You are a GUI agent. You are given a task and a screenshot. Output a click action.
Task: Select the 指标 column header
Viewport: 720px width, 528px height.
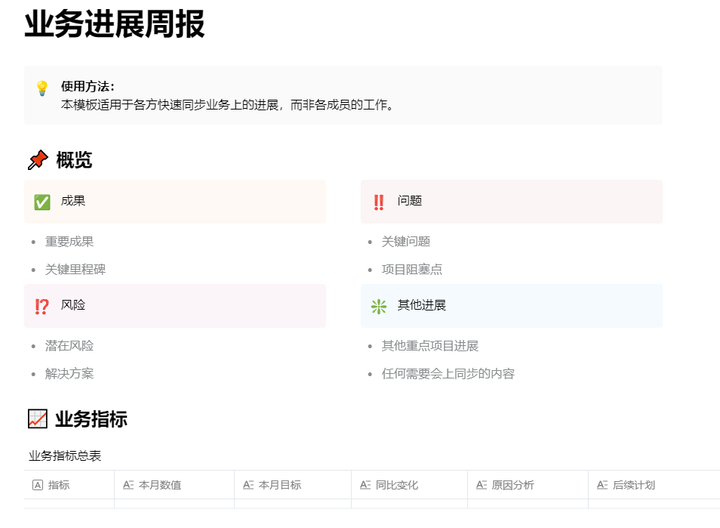click(x=69, y=485)
